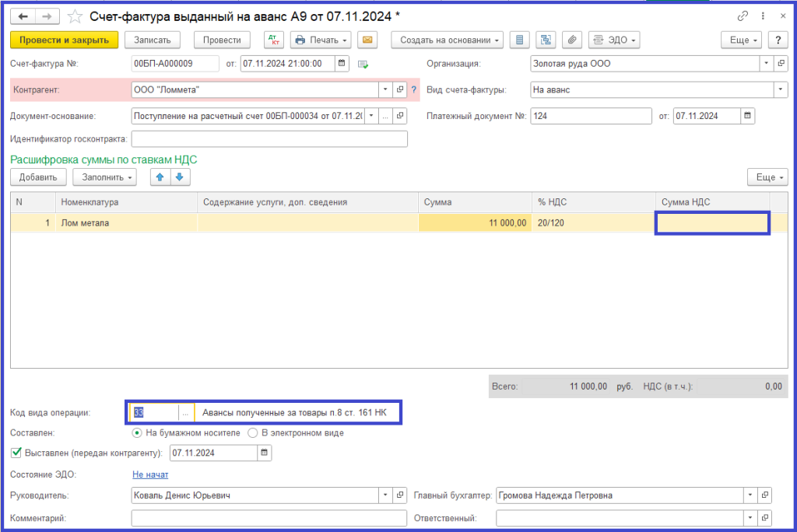Open the ЭДО menu
797x532 pixels.
tap(614, 40)
